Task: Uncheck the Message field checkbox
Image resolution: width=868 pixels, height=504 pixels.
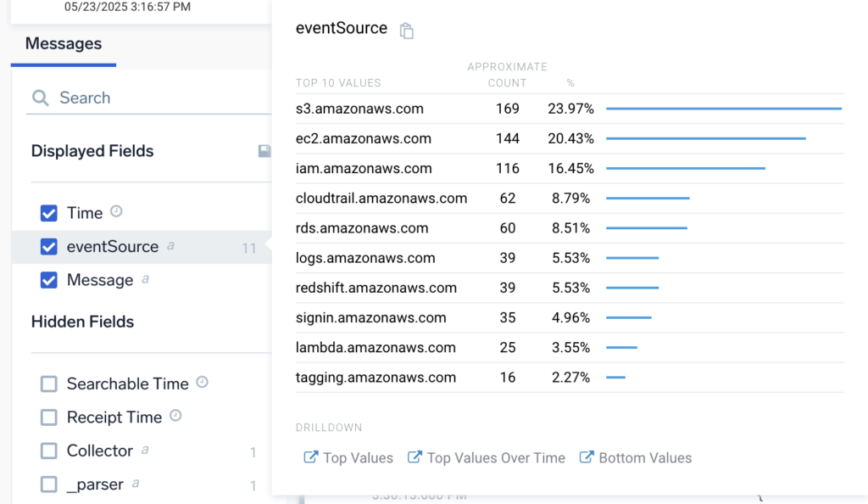Action: point(48,280)
